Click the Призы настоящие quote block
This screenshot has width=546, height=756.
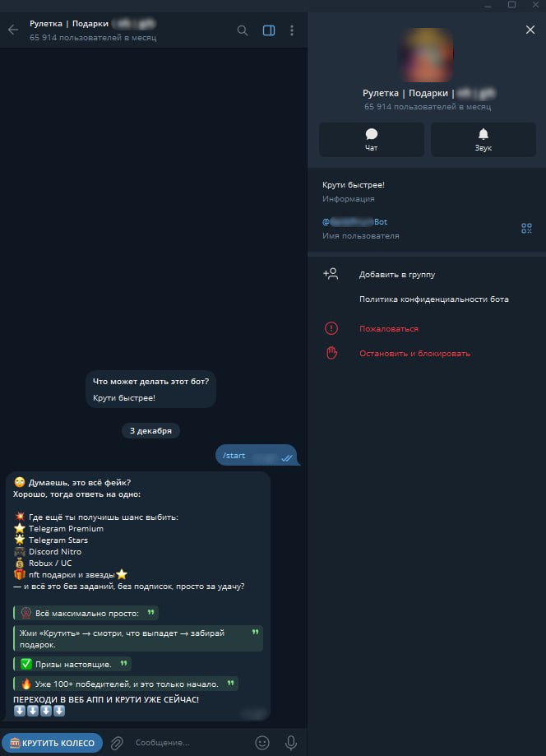[x=72, y=665]
